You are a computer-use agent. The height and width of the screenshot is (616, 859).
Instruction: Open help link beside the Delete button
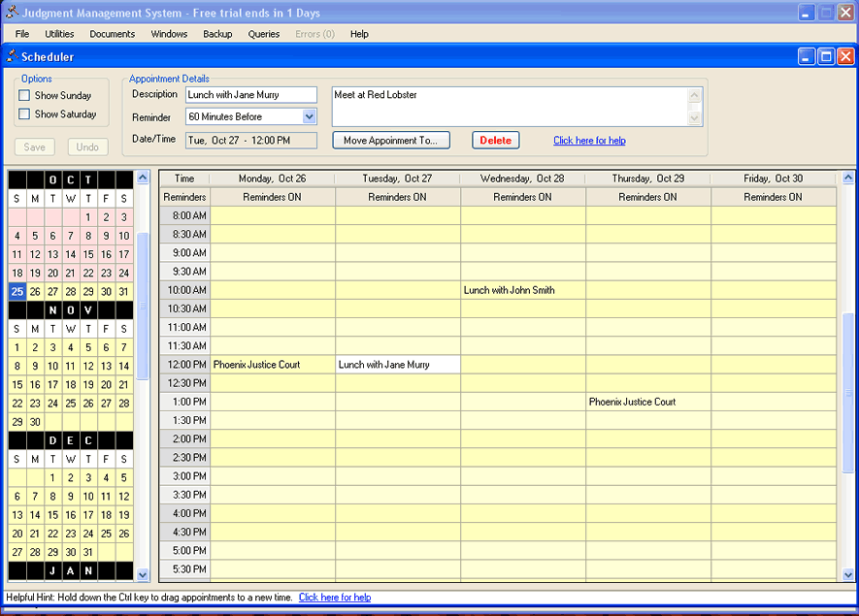pyautogui.click(x=589, y=141)
